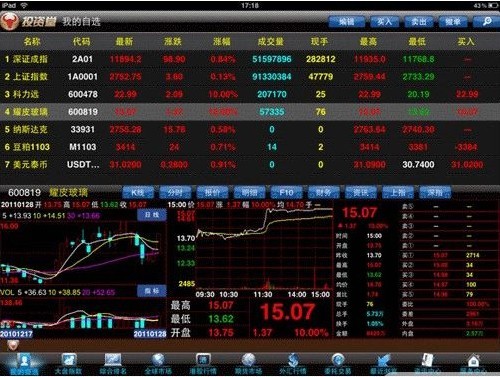Open the F10 tab
The height and width of the screenshot is (377, 500).
[x=286, y=192]
